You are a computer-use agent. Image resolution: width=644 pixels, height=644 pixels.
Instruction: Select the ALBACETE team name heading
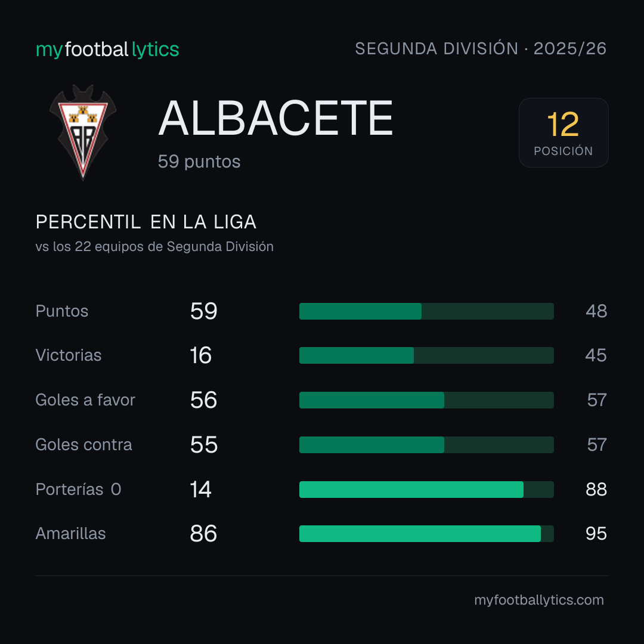pyautogui.click(x=275, y=118)
